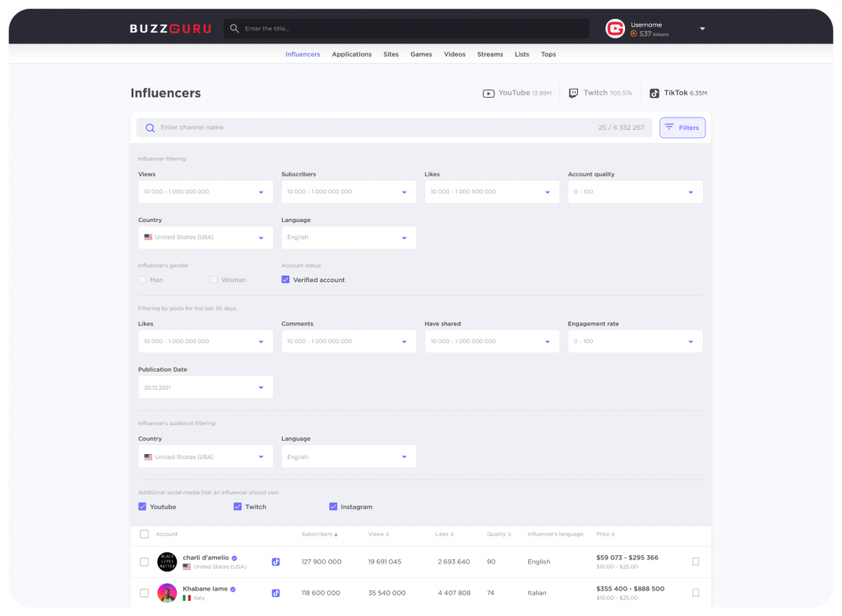Screen dimensions: 842x616
Task: Click the channel name search icon
Action: point(150,127)
